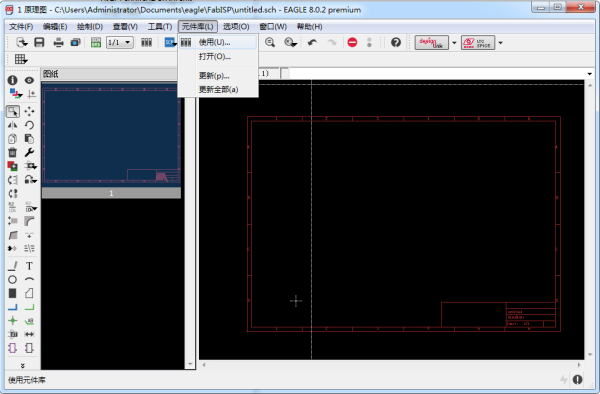
Task: Open the 文件(F) menu
Action: (21, 27)
